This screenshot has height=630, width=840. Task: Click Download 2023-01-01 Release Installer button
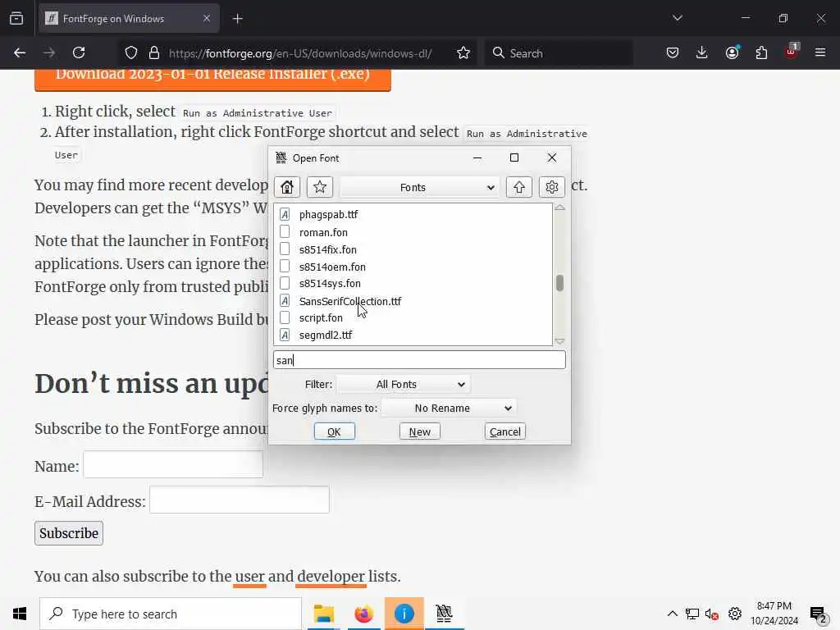click(212, 78)
